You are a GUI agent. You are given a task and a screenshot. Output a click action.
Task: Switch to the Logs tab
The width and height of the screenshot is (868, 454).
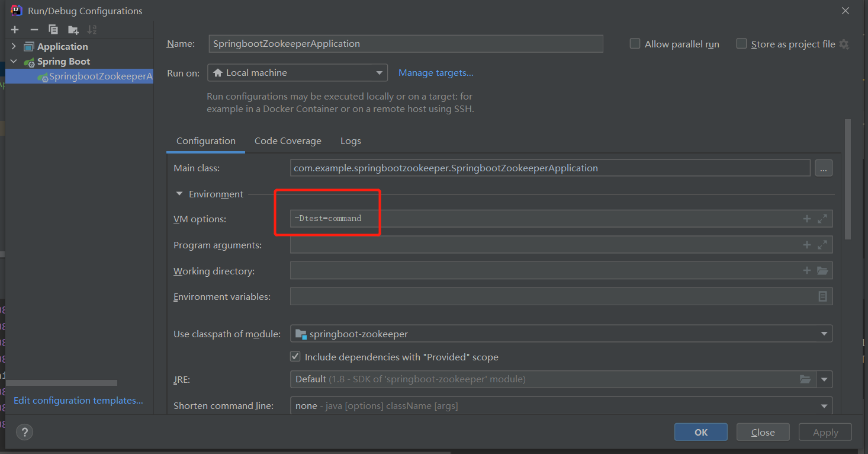click(x=351, y=141)
